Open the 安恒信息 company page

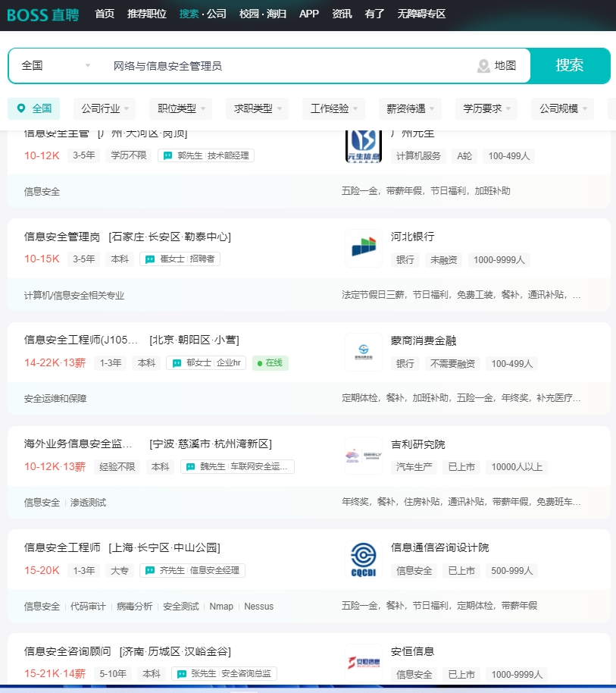click(x=412, y=651)
